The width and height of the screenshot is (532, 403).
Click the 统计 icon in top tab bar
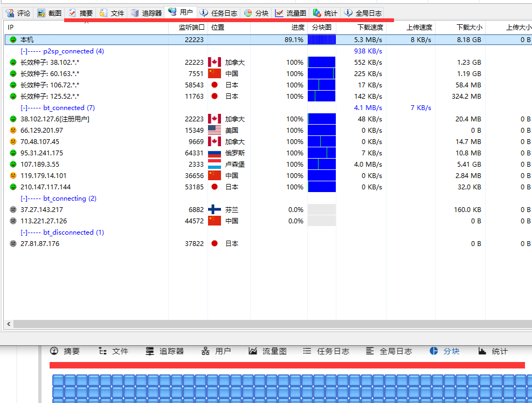click(317, 13)
